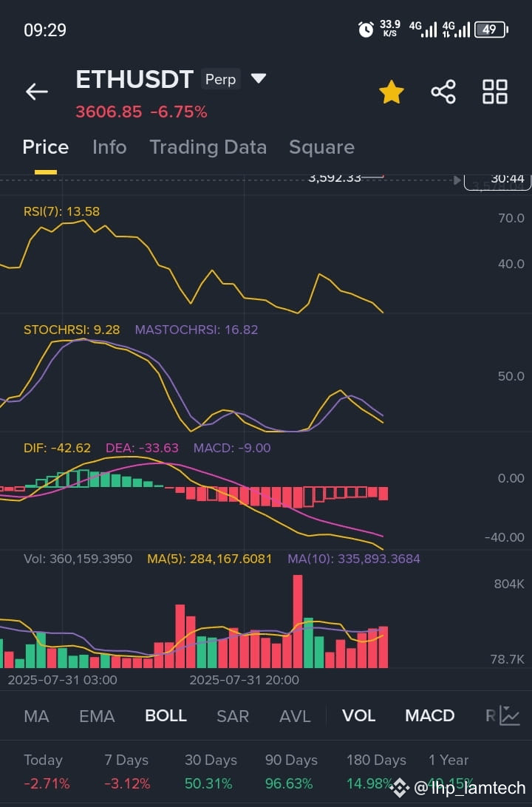The width and height of the screenshot is (532, 807).
Task: Toggle the MA indicator
Action: pyautogui.click(x=36, y=716)
